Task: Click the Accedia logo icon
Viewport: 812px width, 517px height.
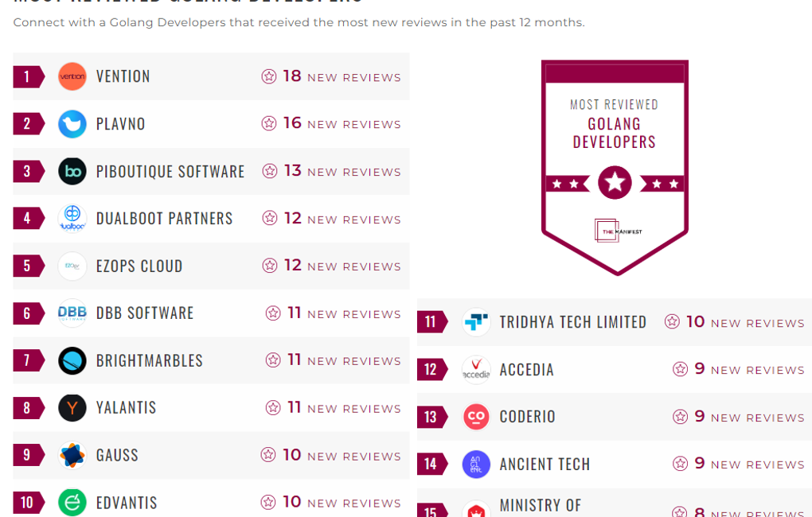Action: (476, 370)
